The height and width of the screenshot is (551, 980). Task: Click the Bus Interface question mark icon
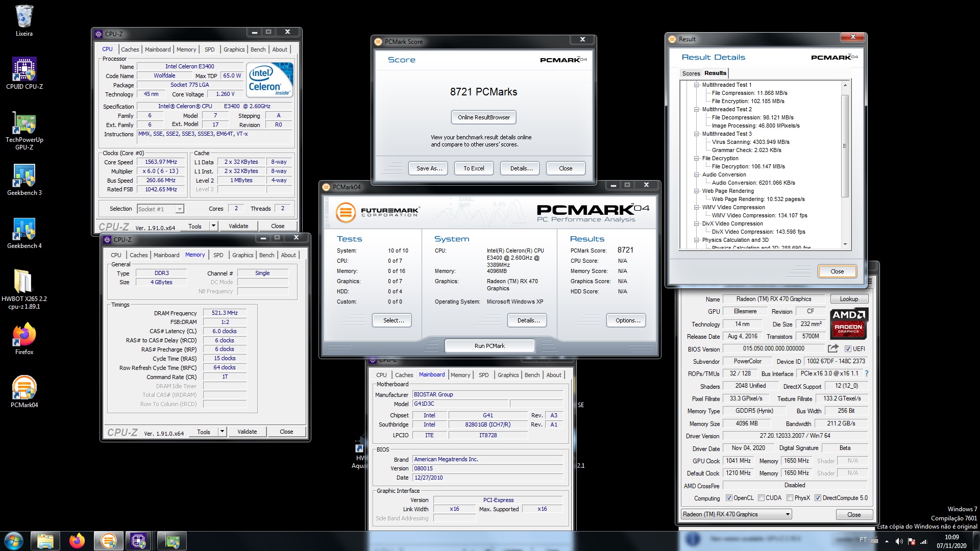pyautogui.click(x=867, y=374)
